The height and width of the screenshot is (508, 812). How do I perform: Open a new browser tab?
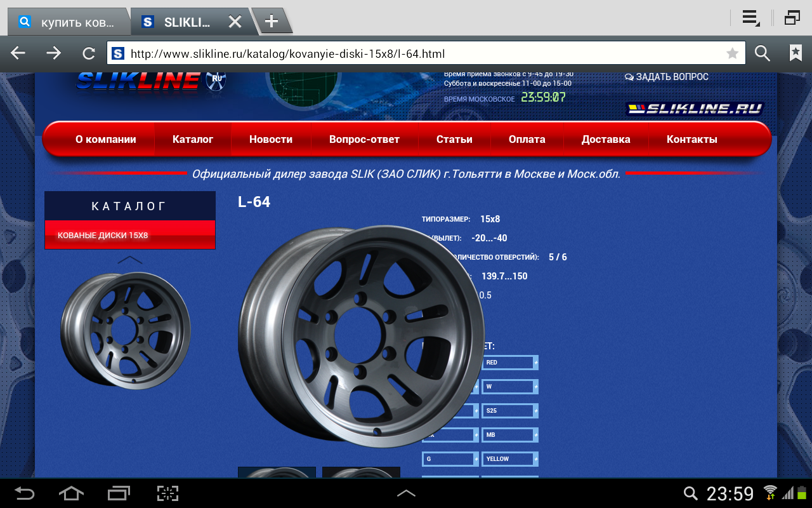(x=272, y=21)
